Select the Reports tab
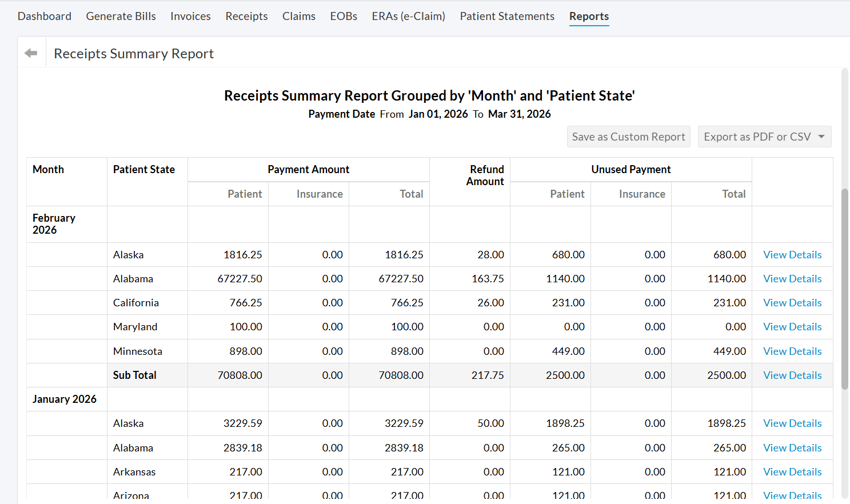Image resolution: width=850 pixels, height=504 pixels. [589, 16]
